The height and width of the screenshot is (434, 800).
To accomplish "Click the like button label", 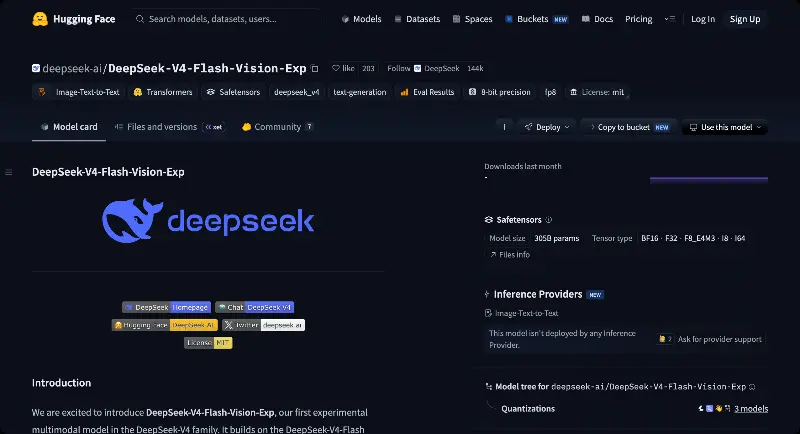I will tap(348, 68).
